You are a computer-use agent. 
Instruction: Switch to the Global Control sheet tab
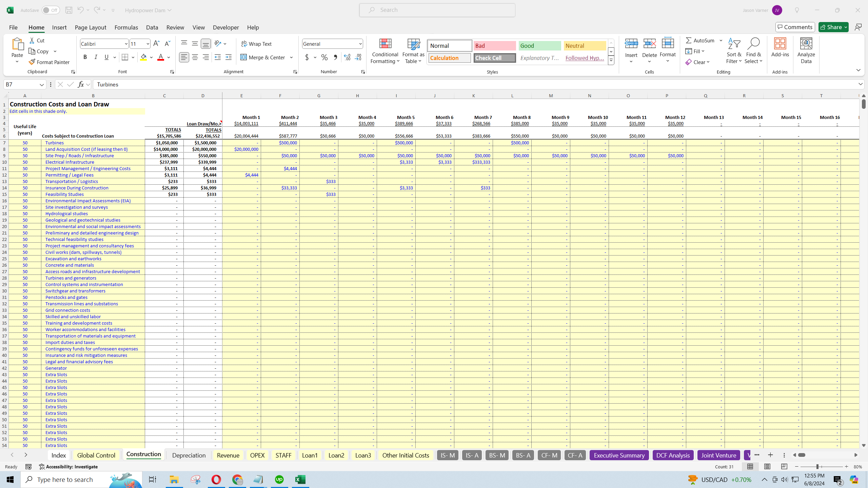click(x=96, y=455)
